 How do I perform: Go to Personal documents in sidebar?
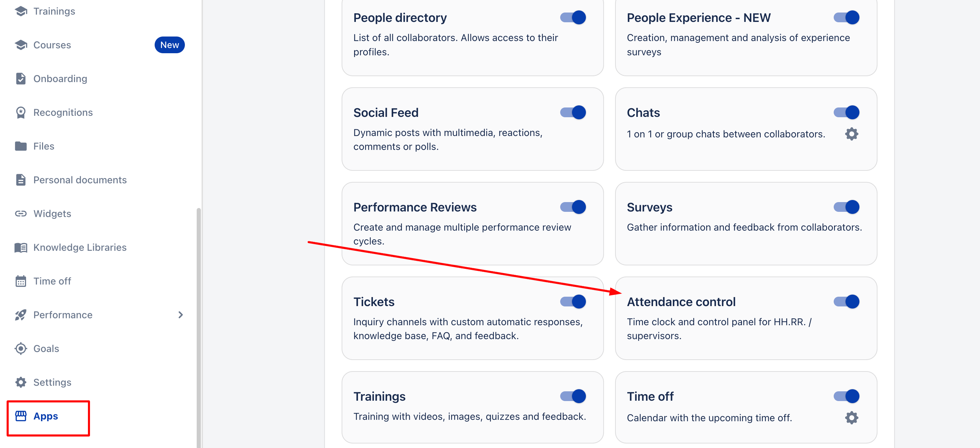(x=80, y=180)
